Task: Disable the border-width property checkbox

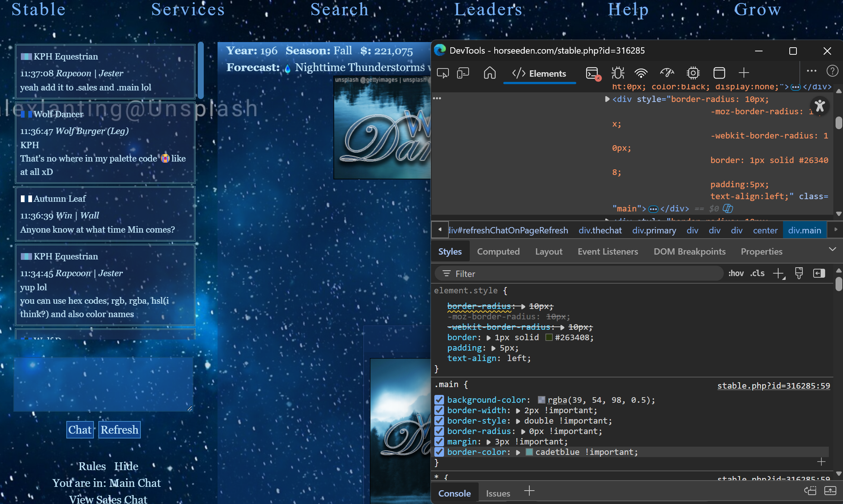Action: (x=439, y=410)
